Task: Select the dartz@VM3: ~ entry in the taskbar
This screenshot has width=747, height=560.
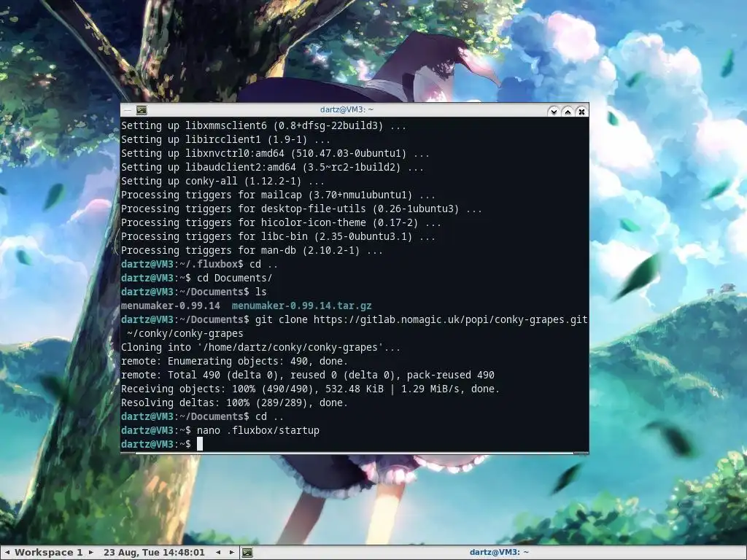Action: [x=499, y=553]
